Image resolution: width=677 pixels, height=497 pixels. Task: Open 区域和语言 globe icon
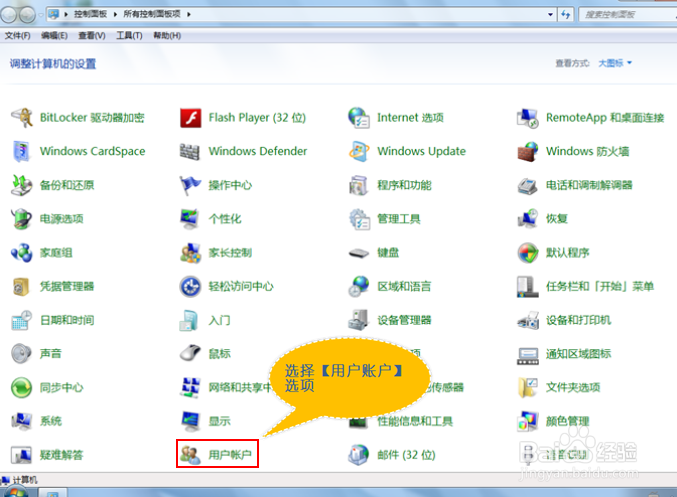click(359, 286)
